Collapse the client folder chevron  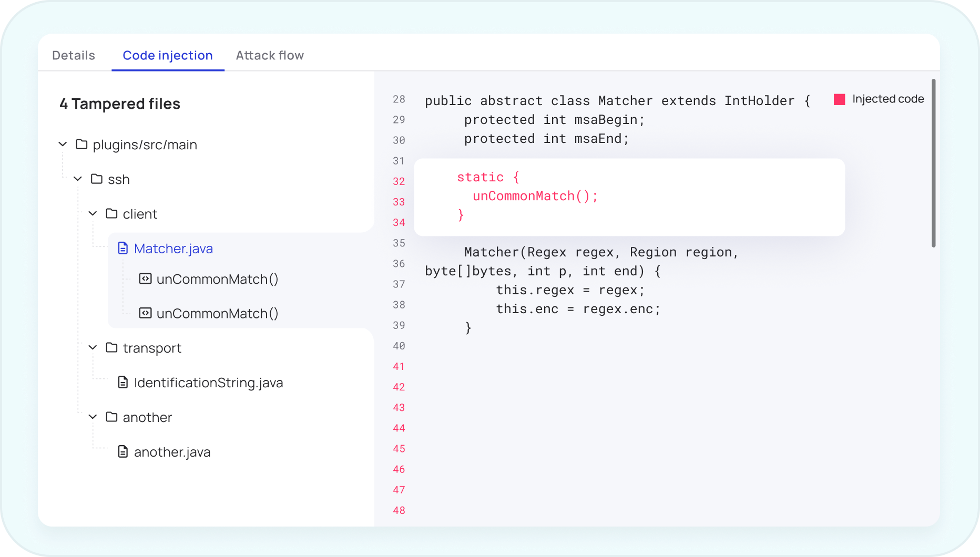click(93, 214)
